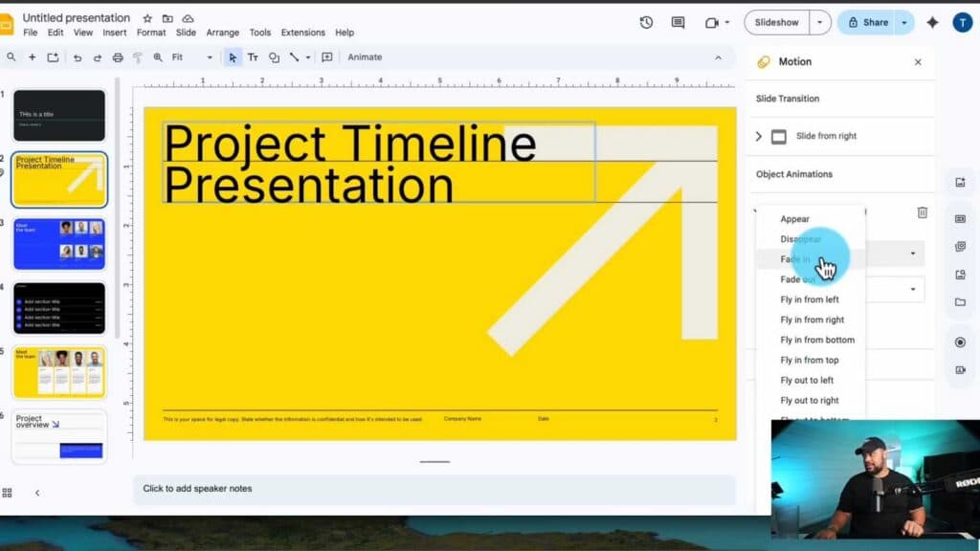Open the Arrange menu
The width and height of the screenshot is (980, 551).
coord(222,33)
